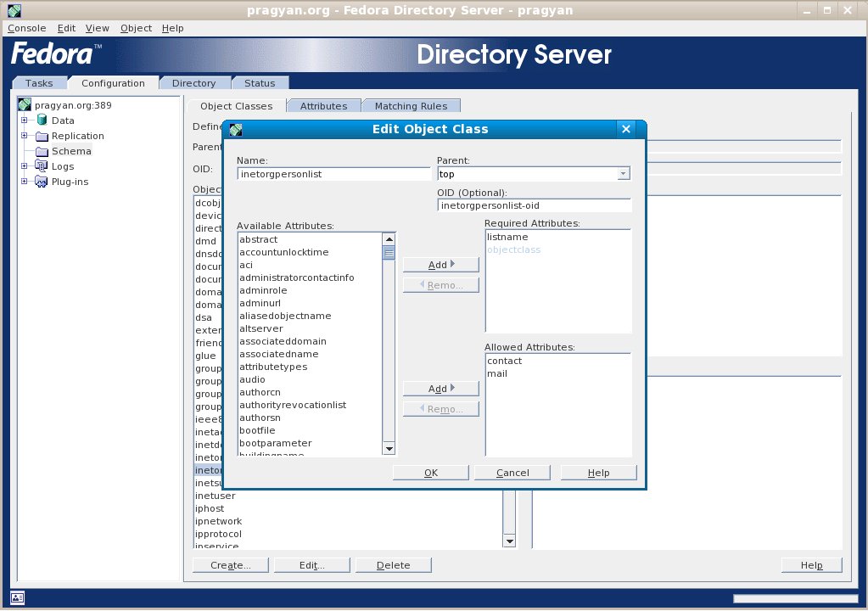Click scroll-down arrow of object classes list
This screenshot has width=868, height=611.
pyautogui.click(x=509, y=541)
